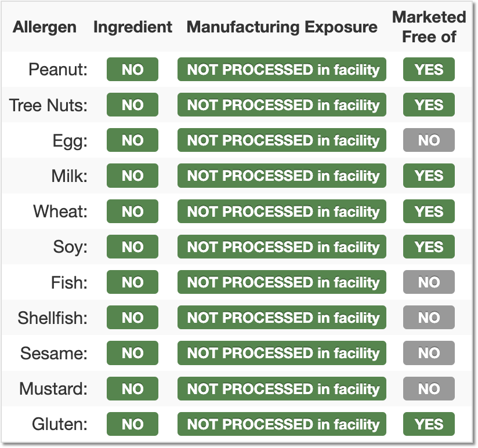Image resolution: width=478 pixels, height=448 pixels.
Task: Click Mustard NOT PROCESSED in facility badge
Action: coord(282,389)
